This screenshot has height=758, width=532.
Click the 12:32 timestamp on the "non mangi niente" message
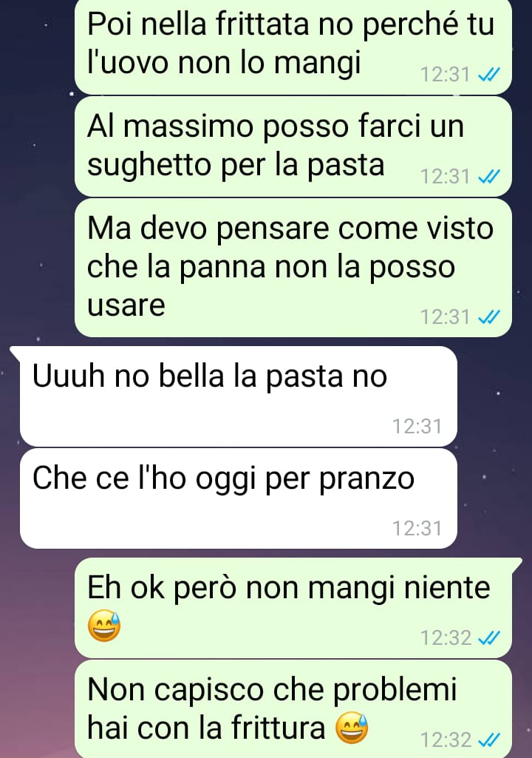point(446,638)
